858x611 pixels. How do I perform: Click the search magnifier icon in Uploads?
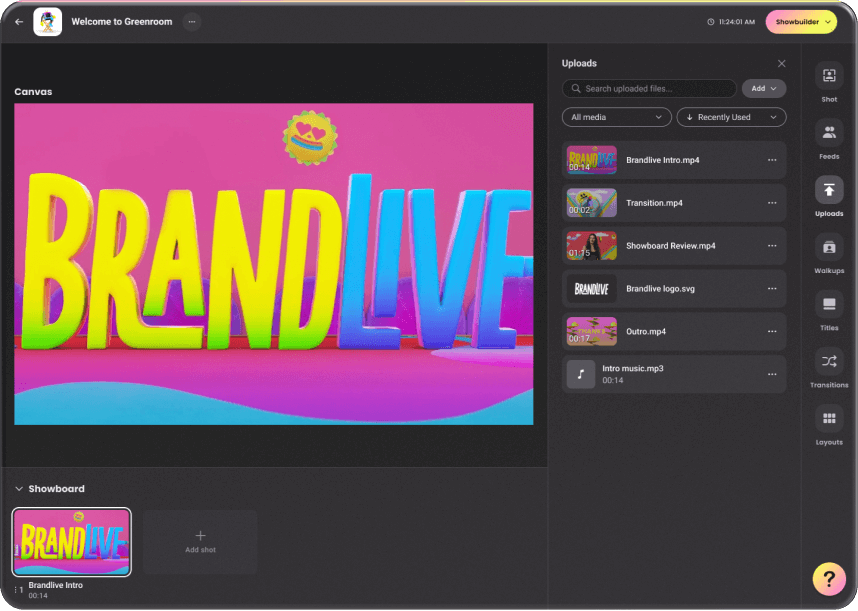[576, 89]
